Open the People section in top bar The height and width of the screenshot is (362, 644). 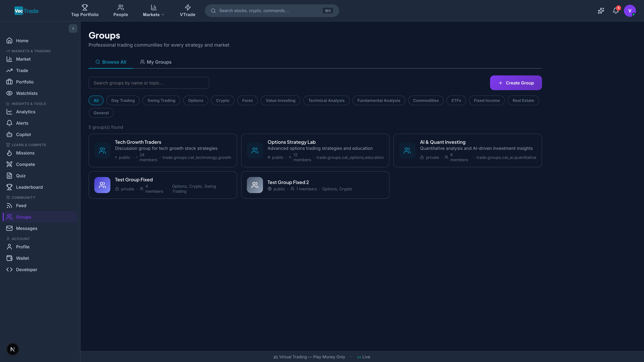pyautogui.click(x=121, y=11)
